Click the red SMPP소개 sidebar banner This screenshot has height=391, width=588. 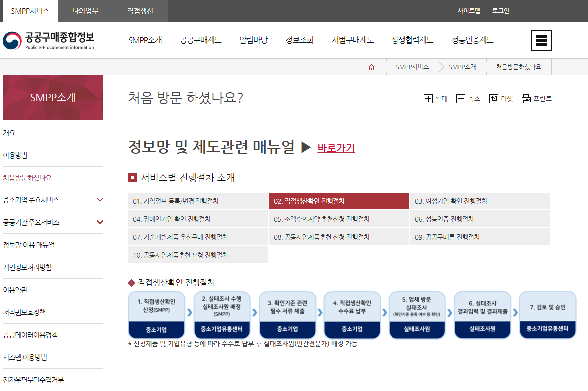point(53,98)
